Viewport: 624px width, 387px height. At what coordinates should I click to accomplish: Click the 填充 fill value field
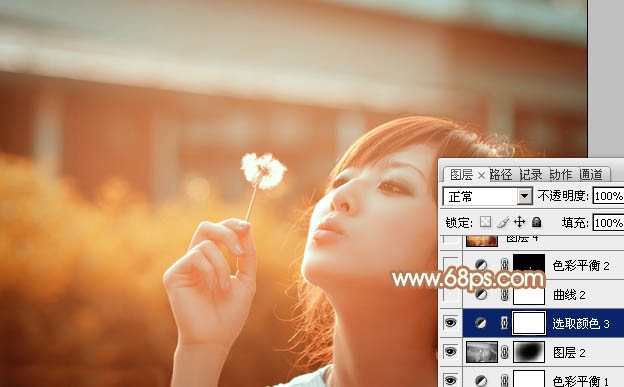tap(608, 223)
